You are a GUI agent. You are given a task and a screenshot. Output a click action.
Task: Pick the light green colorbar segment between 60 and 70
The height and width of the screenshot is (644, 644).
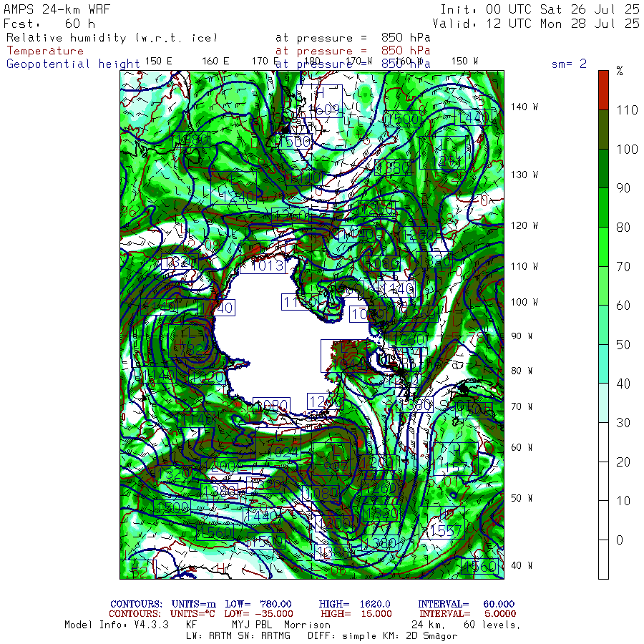click(x=603, y=286)
